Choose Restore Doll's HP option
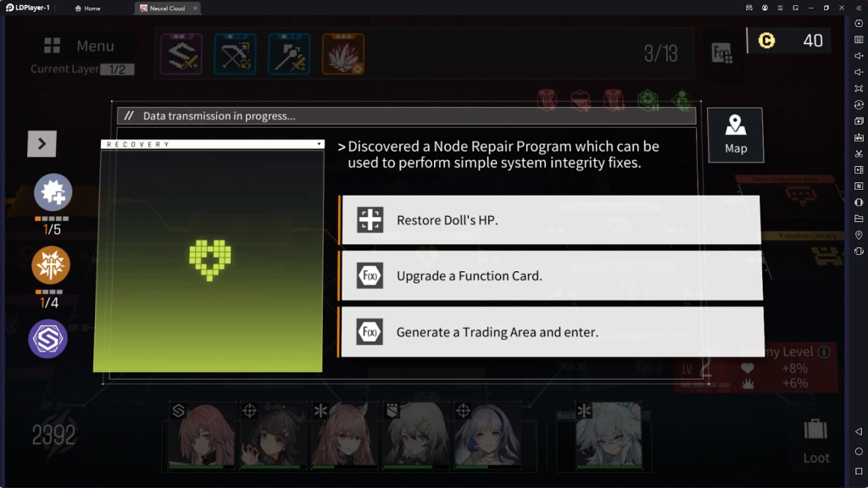Image resolution: width=868 pixels, height=488 pixels. tap(551, 219)
